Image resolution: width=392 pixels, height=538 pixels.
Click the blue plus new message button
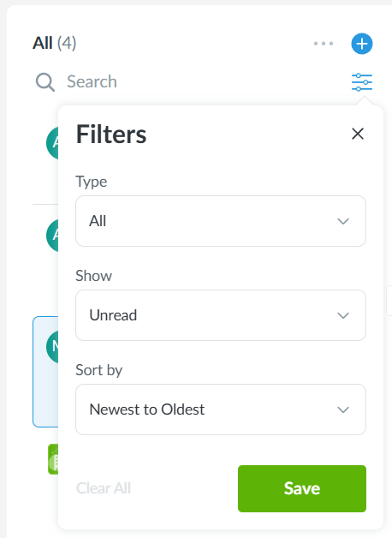coord(362,44)
